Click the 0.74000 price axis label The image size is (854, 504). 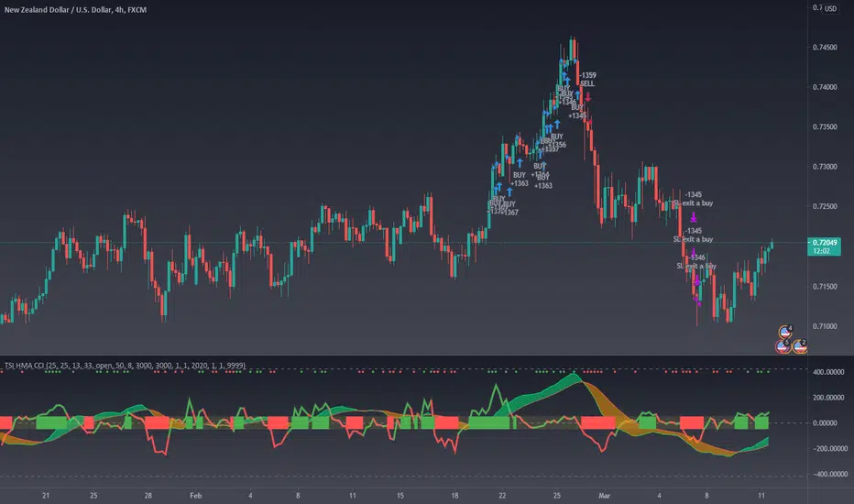(825, 87)
